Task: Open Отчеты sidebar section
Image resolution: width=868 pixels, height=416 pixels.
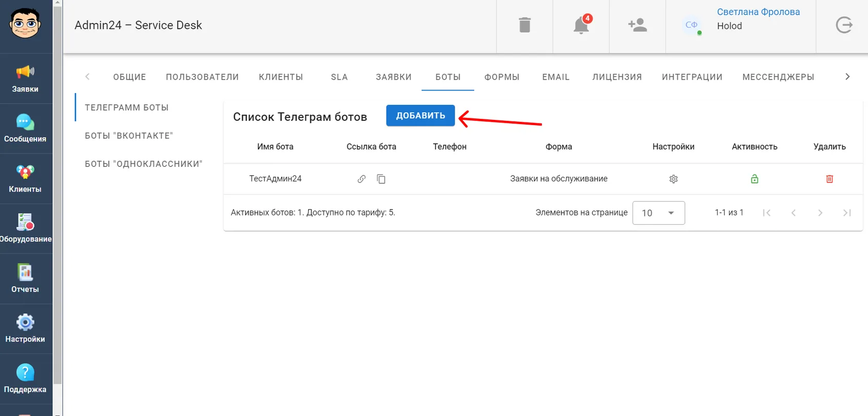Action: [25, 279]
